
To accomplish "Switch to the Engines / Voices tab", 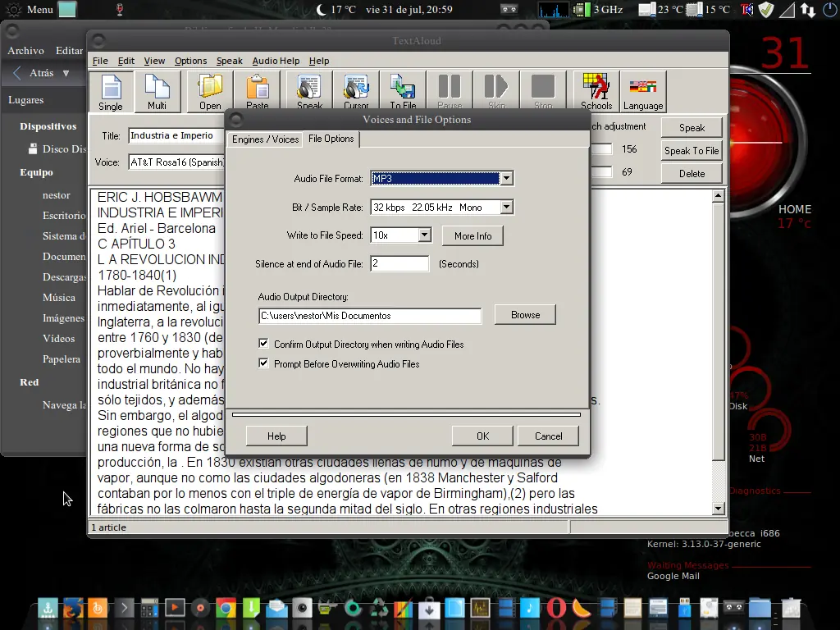I will [x=265, y=139].
